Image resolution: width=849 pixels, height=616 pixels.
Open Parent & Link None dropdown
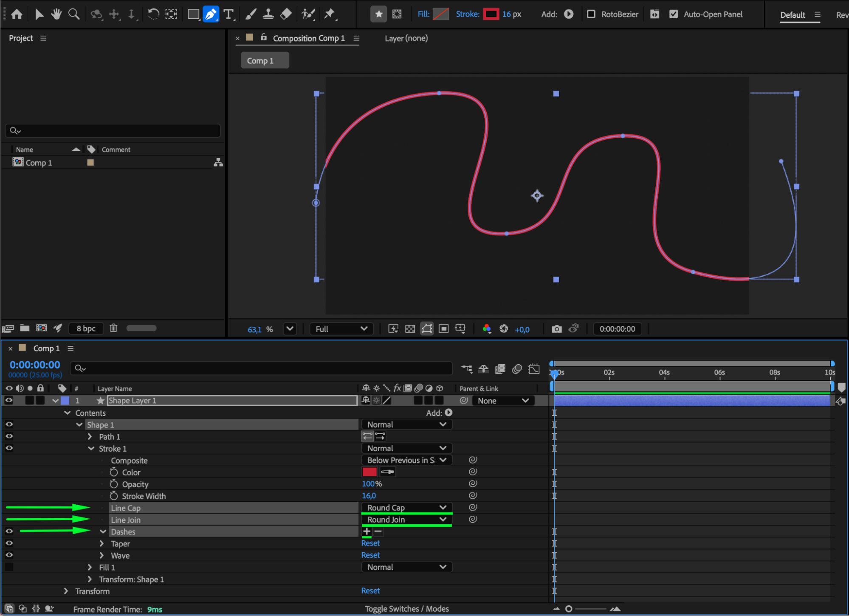[x=503, y=401]
